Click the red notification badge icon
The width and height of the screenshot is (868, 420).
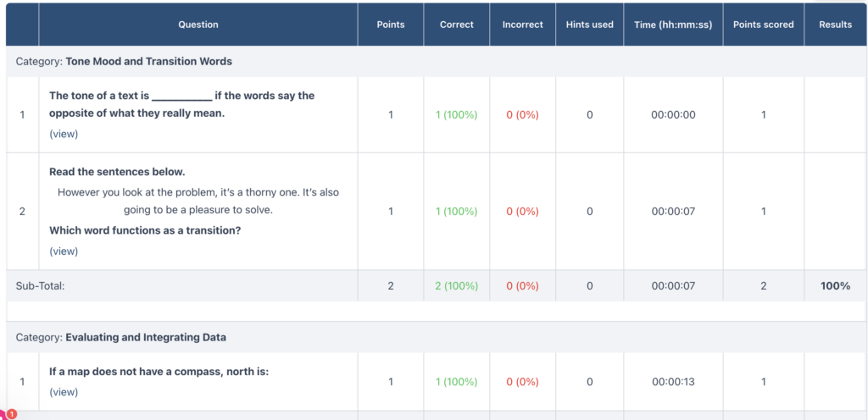pos(11,414)
